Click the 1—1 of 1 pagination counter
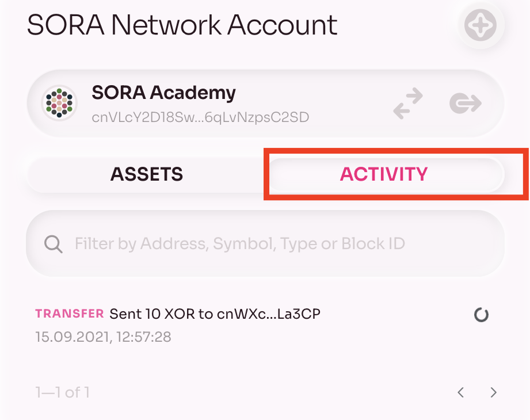 tap(63, 392)
